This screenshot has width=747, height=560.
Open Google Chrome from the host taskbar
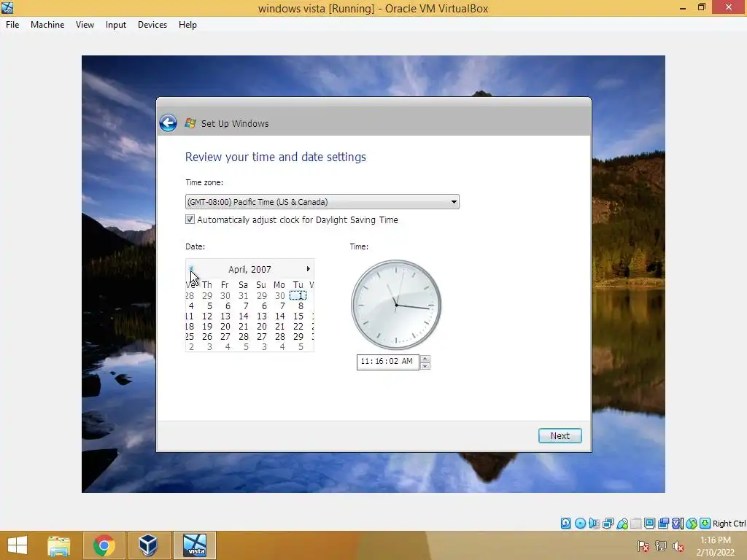104,545
